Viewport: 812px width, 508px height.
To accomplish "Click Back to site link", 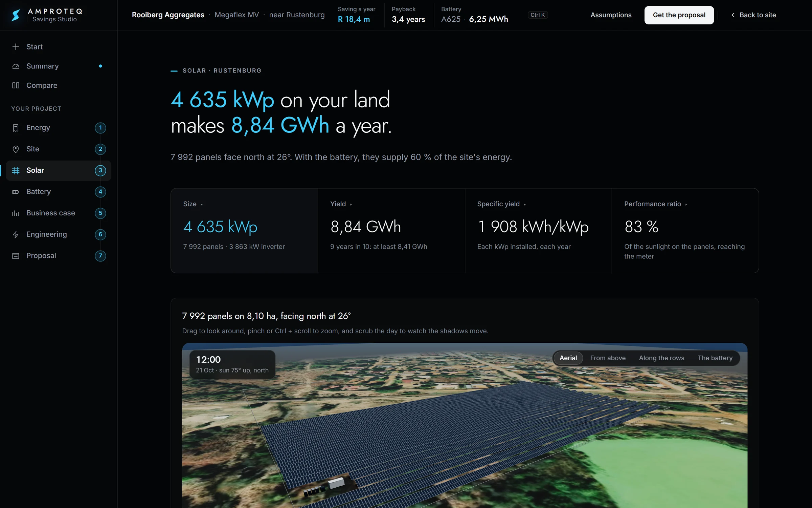I will [x=754, y=15].
